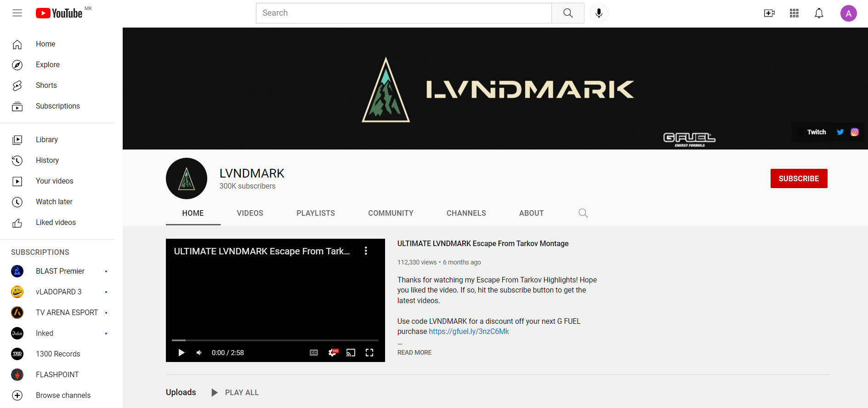The height and width of the screenshot is (408, 868).
Task: Search within the LVNDMARK channel
Action: 583,213
